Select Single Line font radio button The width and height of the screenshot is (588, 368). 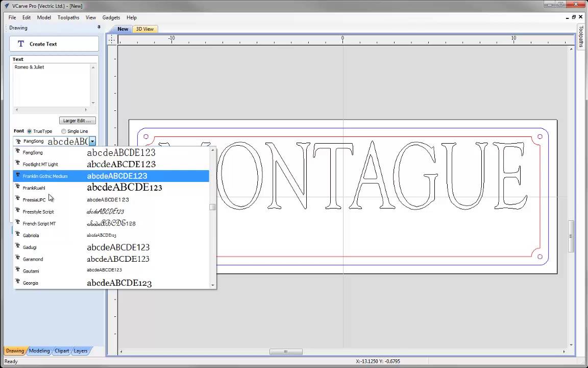click(63, 131)
